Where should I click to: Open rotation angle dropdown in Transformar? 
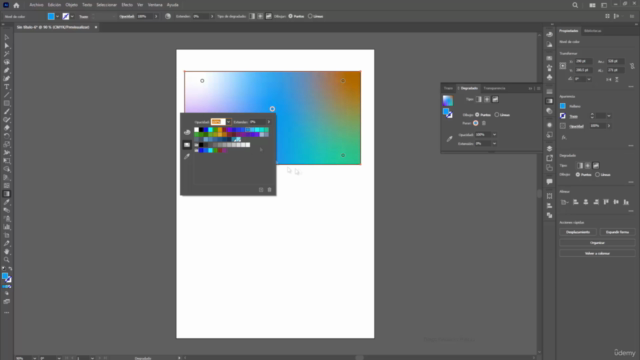(589, 79)
